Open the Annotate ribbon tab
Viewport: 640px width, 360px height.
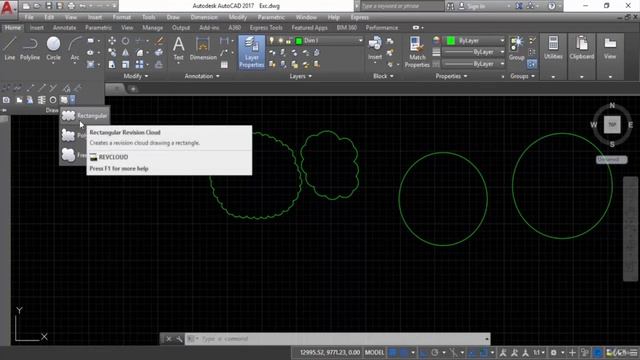point(64,28)
